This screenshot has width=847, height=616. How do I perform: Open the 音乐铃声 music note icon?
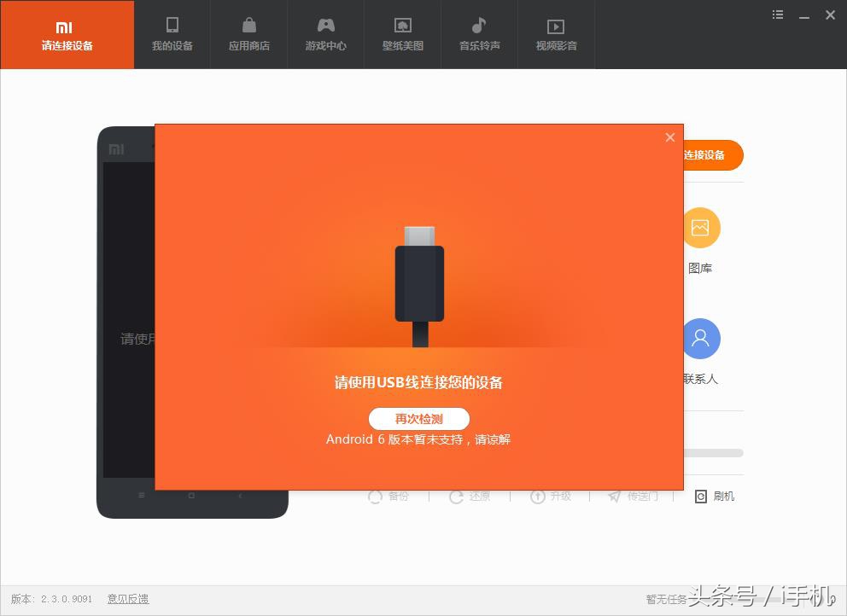click(479, 26)
